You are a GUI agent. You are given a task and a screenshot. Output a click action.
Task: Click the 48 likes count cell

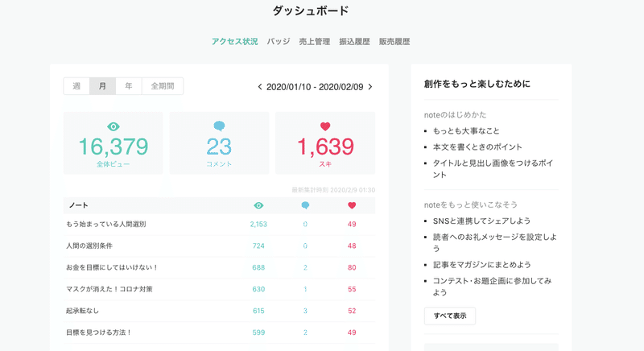(352, 246)
